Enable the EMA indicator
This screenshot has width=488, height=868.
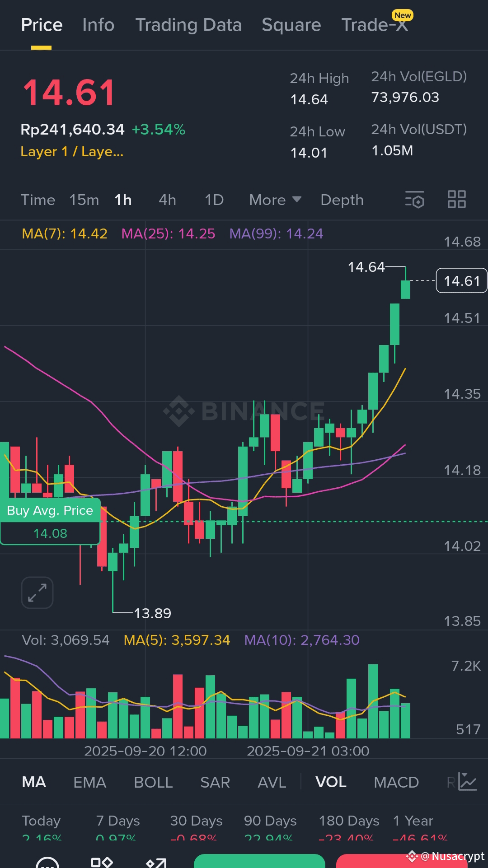coord(90,782)
